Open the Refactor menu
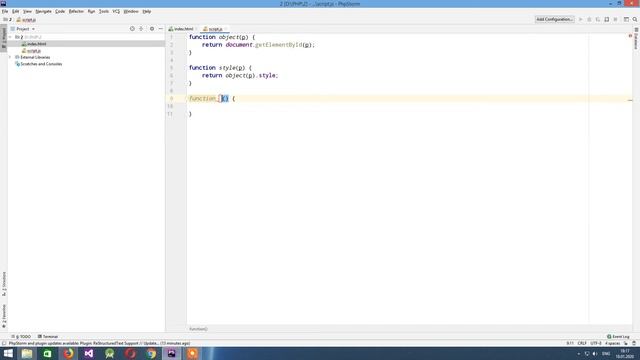This screenshot has height=360, width=640. [76, 11]
